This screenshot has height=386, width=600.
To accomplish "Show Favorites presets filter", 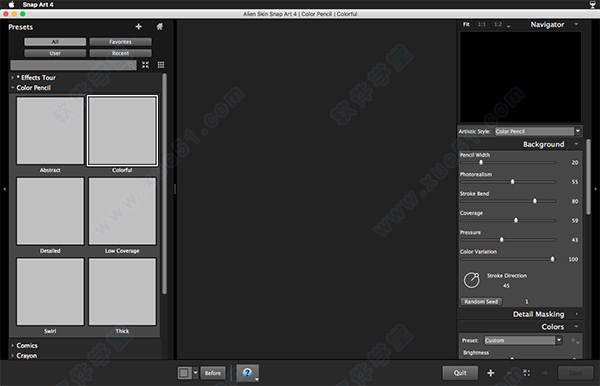I will coord(121,42).
